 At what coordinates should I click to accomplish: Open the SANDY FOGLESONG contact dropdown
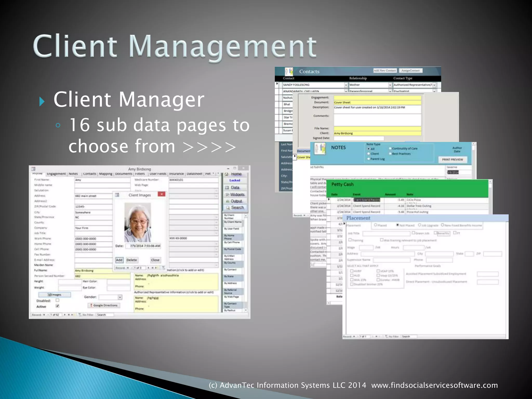coord(346,85)
